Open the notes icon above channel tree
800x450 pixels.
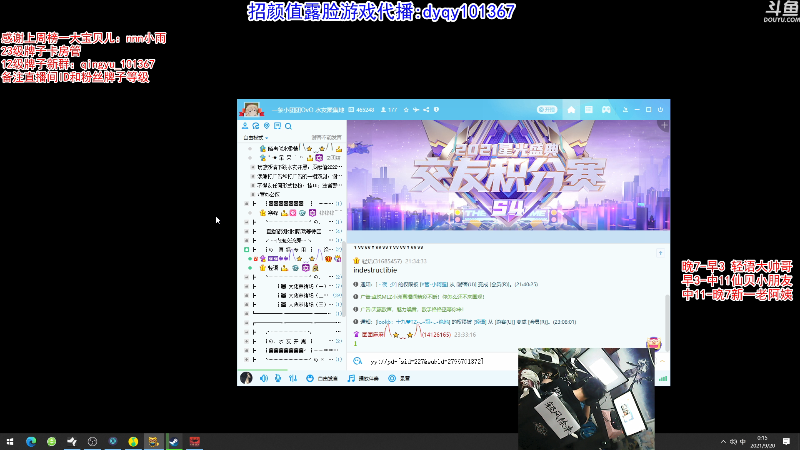click(278, 126)
